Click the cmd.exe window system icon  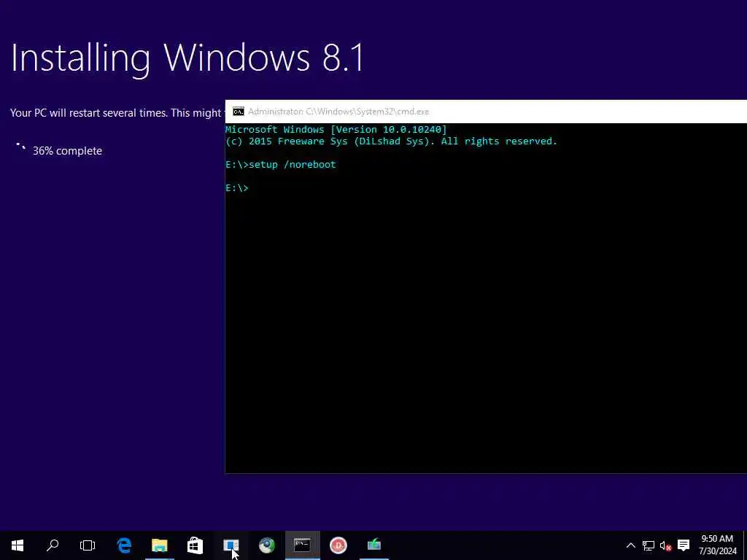click(x=239, y=112)
